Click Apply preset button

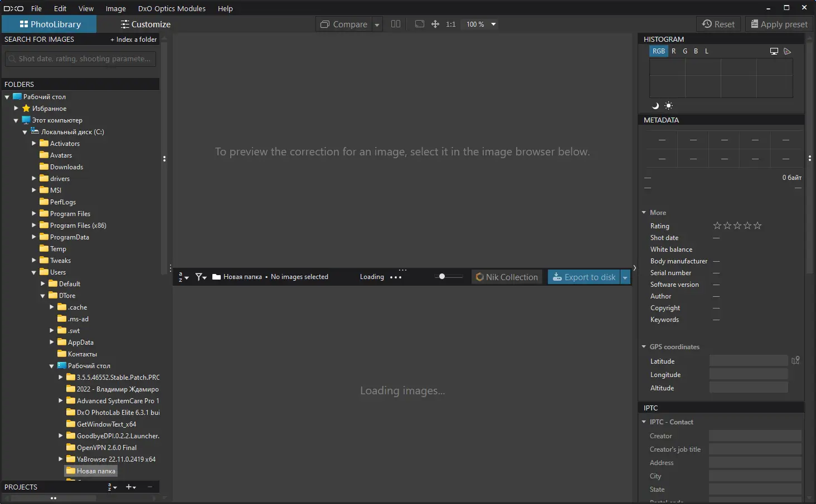coord(779,24)
